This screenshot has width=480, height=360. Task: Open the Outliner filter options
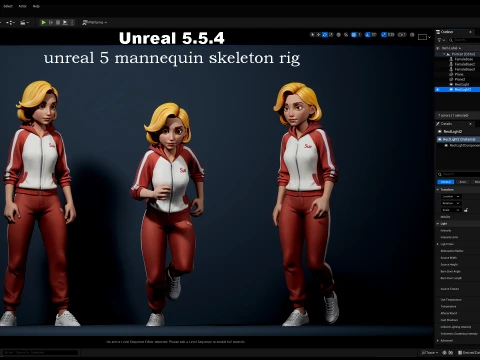441,40
